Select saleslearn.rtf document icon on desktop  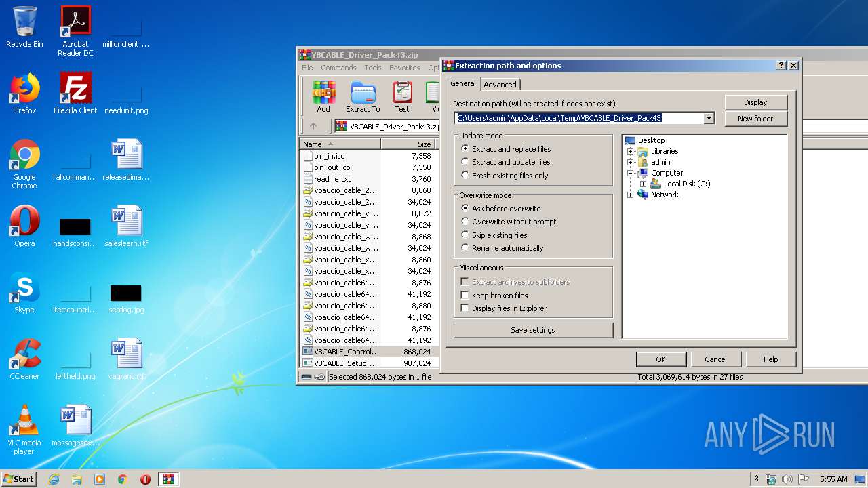click(x=126, y=226)
